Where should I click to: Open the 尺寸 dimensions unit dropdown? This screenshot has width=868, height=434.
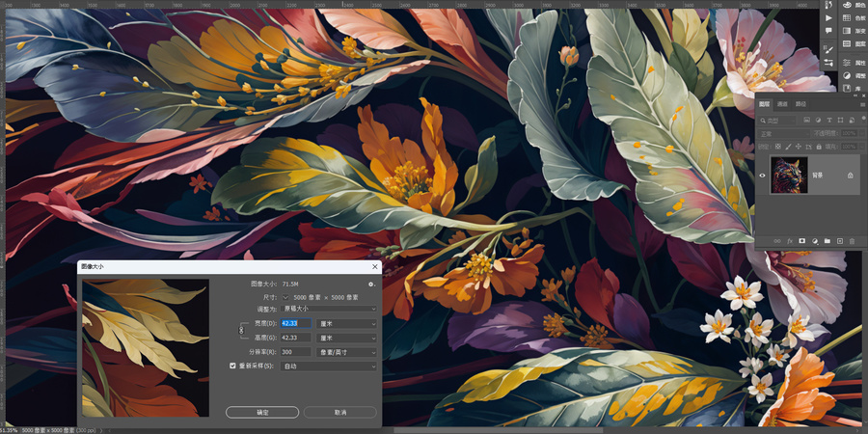coord(285,298)
